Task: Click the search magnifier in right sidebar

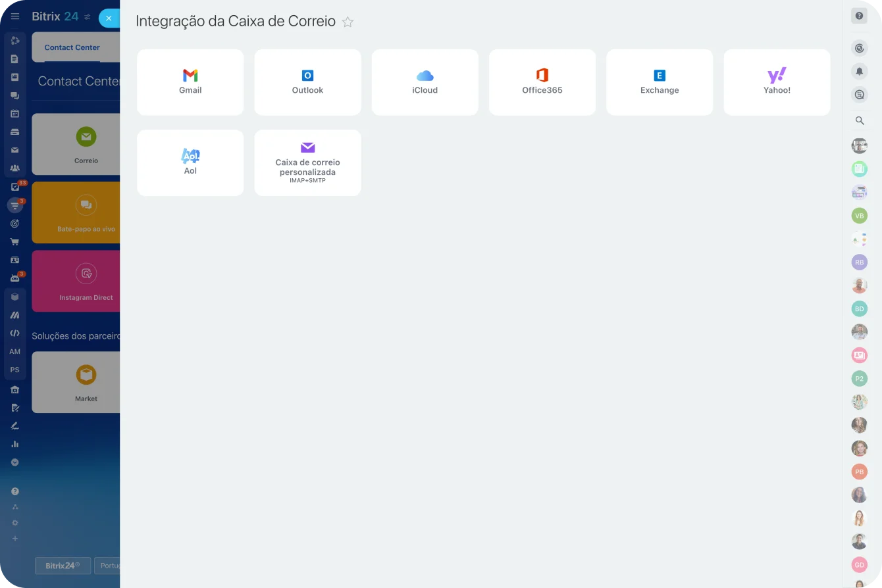Action: [859, 120]
